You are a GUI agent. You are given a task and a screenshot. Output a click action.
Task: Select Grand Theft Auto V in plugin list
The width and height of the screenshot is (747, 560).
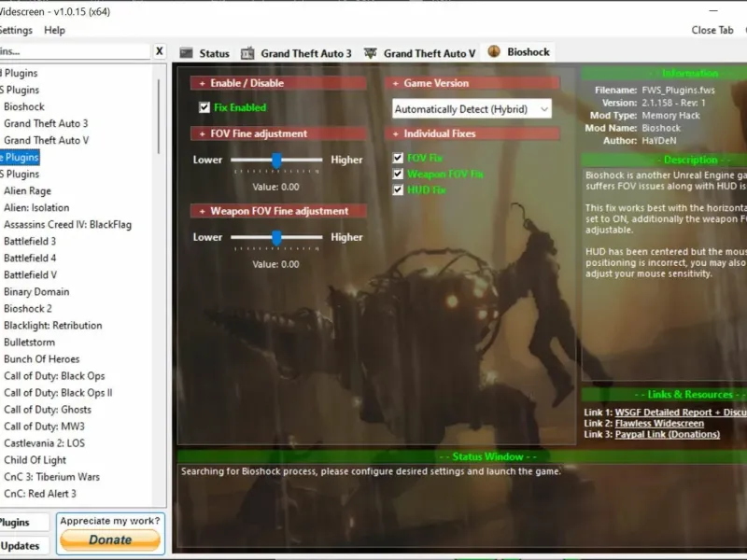click(x=46, y=140)
